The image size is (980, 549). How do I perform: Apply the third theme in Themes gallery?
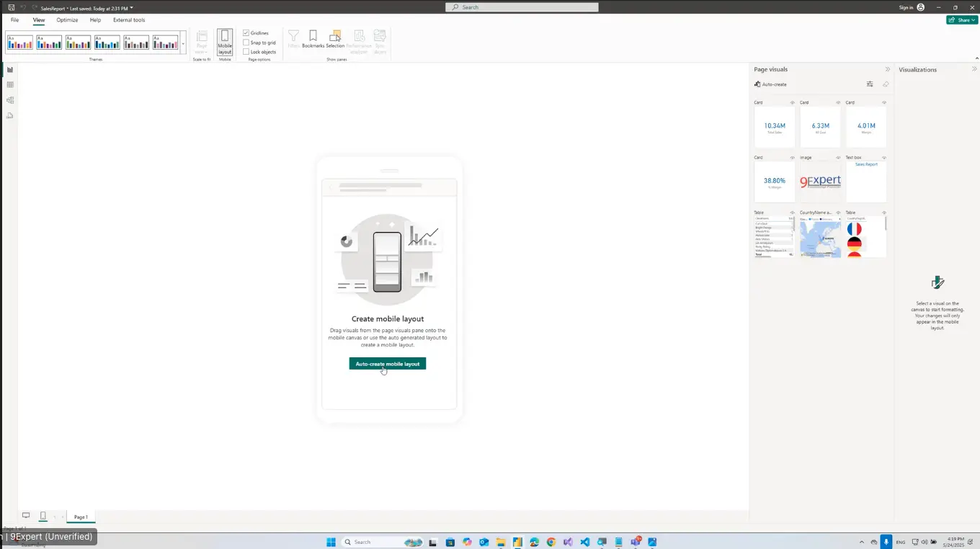click(x=78, y=43)
